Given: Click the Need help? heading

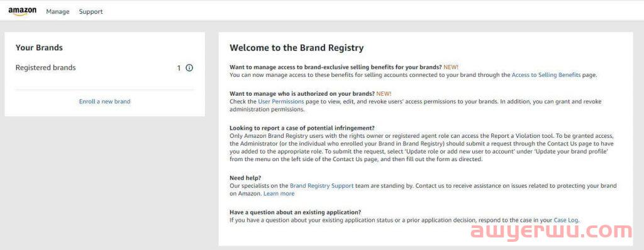Looking at the screenshot, I should point(245,178).
